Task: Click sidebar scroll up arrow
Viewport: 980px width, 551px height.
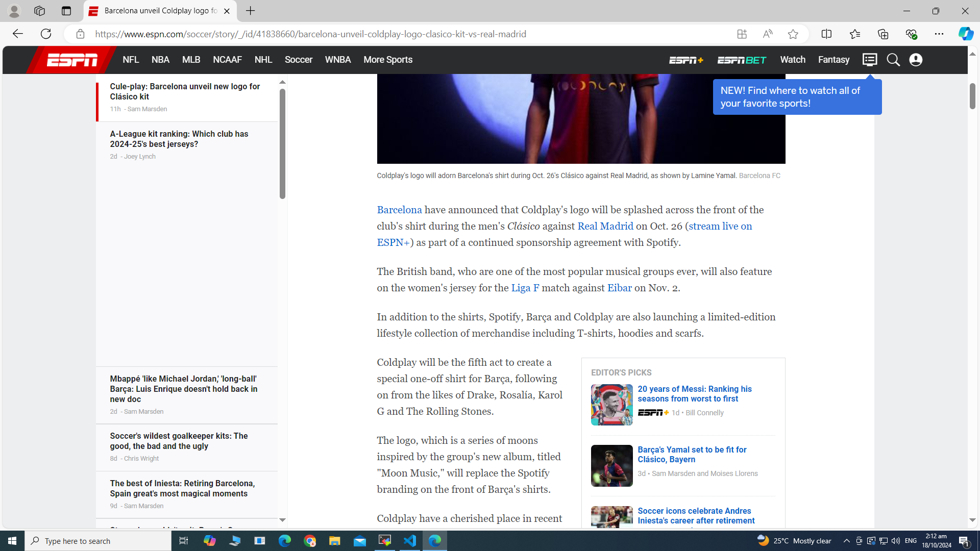Action: [x=282, y=82]
